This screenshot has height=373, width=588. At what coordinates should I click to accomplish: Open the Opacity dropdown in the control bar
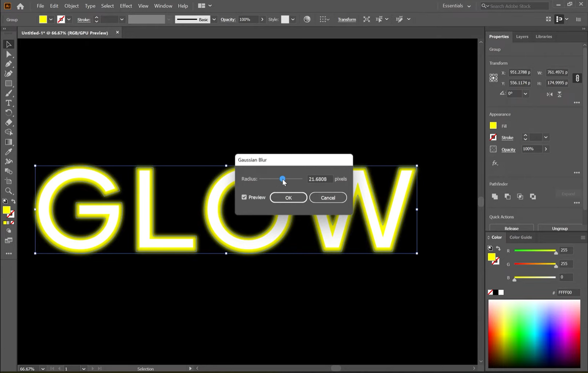(261, 19)
